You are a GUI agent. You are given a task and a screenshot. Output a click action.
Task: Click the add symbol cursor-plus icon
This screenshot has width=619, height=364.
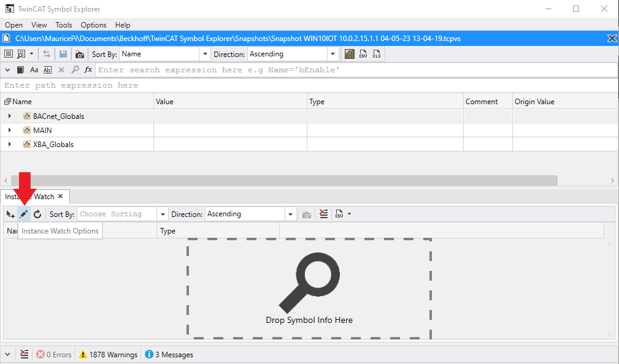click(10, 214)
